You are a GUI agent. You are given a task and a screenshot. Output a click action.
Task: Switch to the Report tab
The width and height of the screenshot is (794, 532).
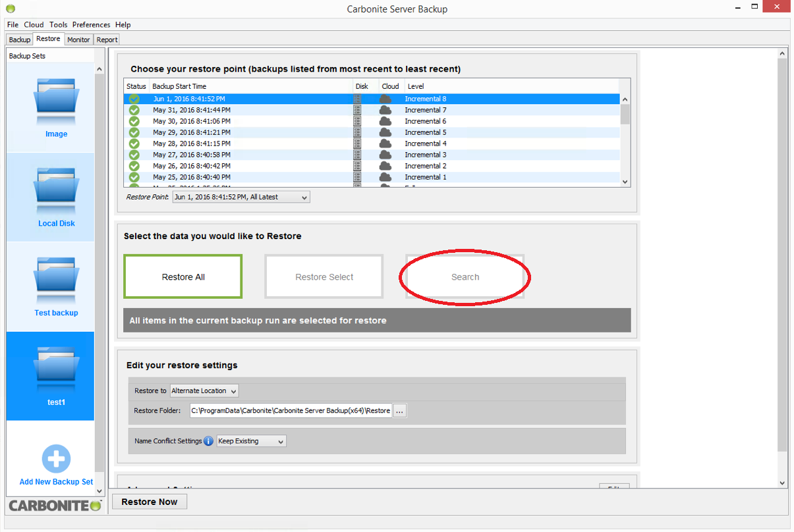coord(107,40)
